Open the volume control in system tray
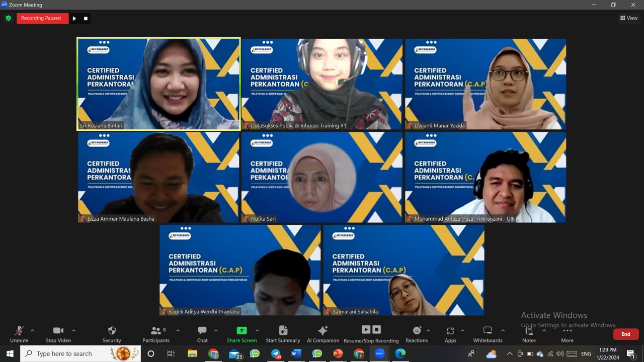Screen dimensions: 644x362 coord(560,354)
